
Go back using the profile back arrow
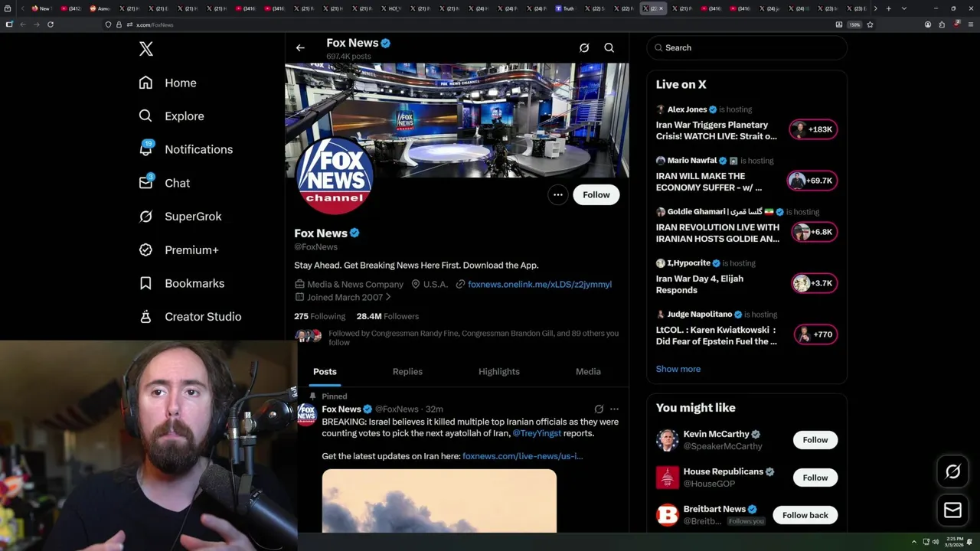tap(300, 47)
